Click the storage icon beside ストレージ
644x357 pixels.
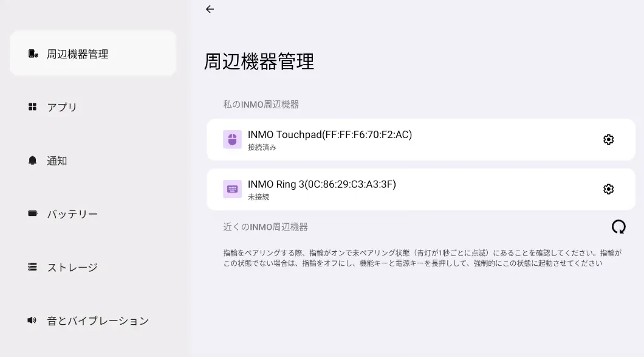(33, 267)
